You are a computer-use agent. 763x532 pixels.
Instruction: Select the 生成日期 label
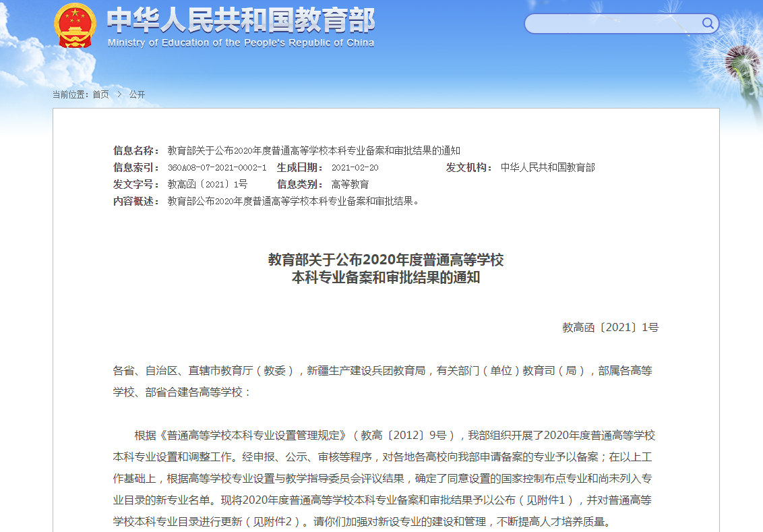pyautogui.click(x=300, y=167)
